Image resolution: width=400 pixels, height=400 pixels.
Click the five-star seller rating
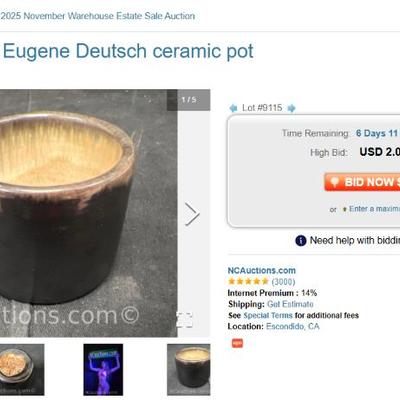[248, 281]
